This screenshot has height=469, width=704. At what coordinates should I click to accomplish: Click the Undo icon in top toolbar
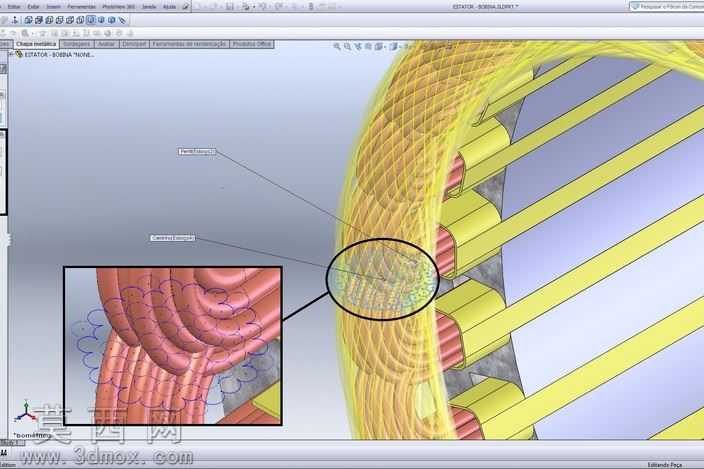click(x=262, y=7)
